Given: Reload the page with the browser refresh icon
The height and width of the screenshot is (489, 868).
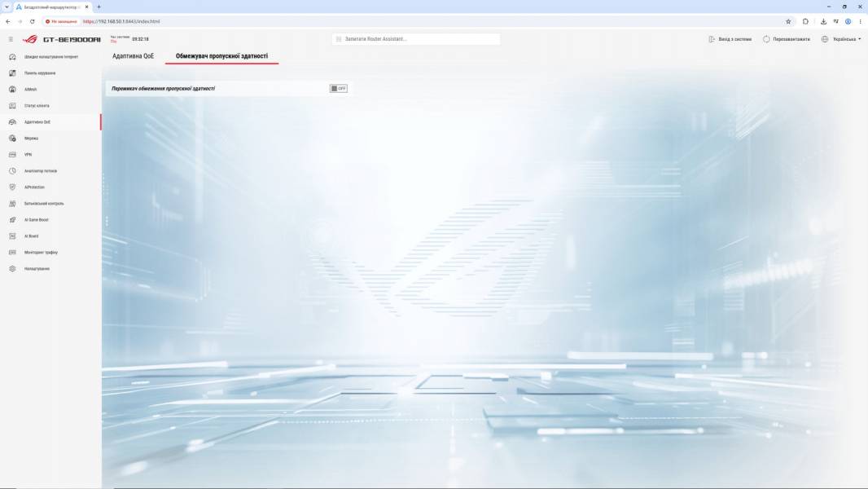Looking at the screenshot, I should pos(32,22).
